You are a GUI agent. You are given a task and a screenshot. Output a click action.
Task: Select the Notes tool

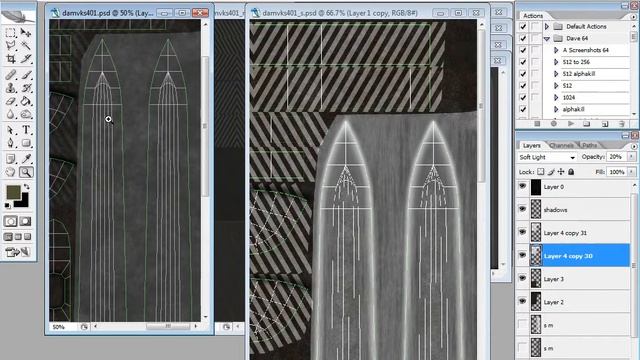point(11,158)
